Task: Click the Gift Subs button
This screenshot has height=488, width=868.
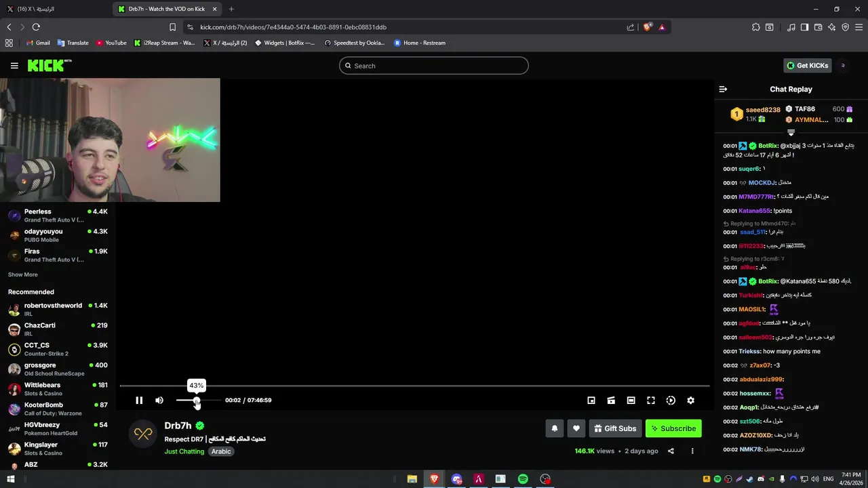Action: (x=616, y=428)
